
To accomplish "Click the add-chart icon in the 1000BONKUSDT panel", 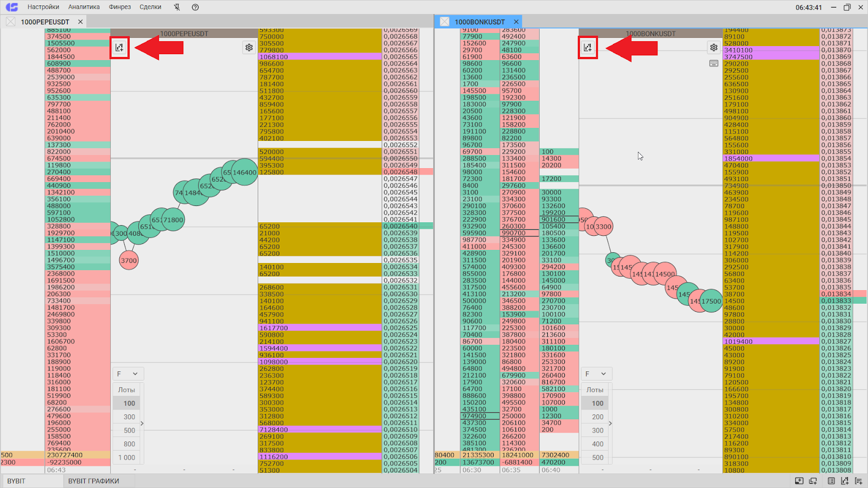I will point(588,48).
